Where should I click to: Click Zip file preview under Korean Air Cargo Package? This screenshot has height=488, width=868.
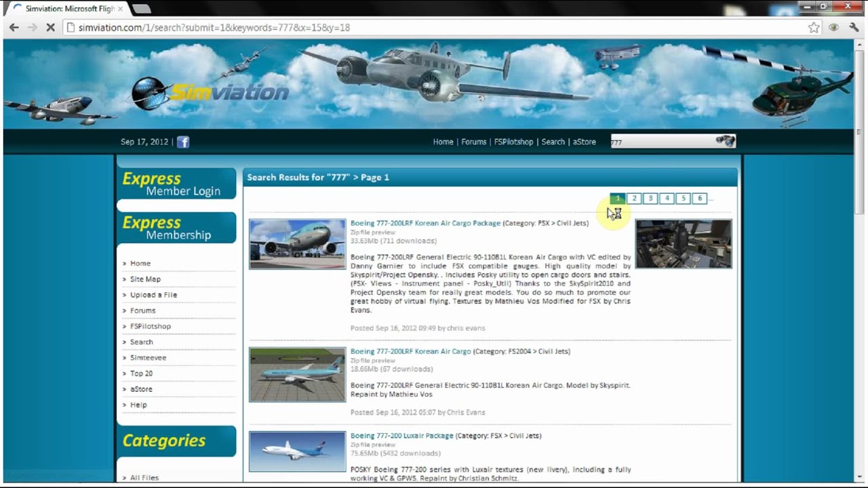(372, 232)
